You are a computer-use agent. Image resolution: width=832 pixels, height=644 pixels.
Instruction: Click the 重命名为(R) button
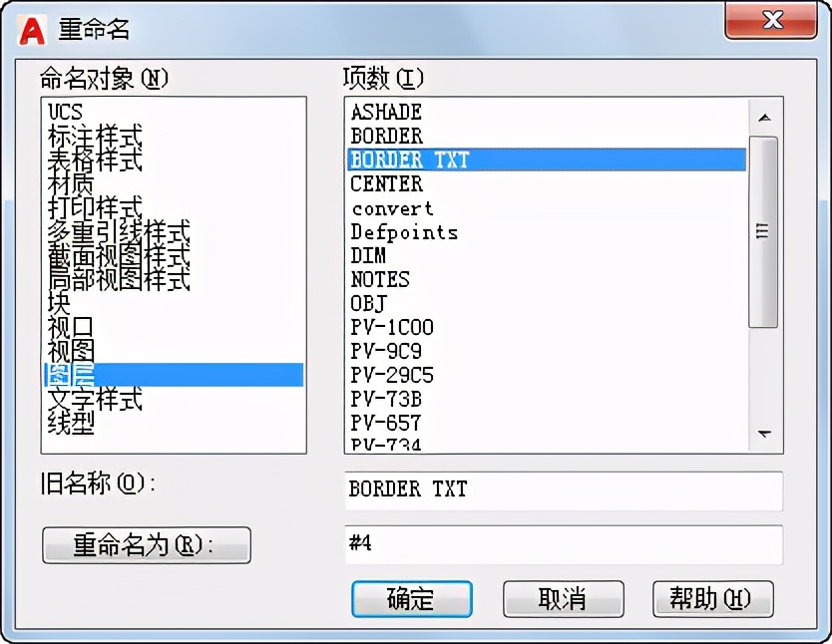click(147, 545)
